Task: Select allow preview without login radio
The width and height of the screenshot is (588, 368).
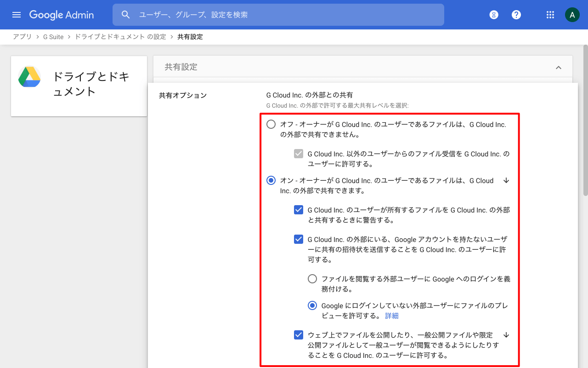Action: click(x=312, y=305)
